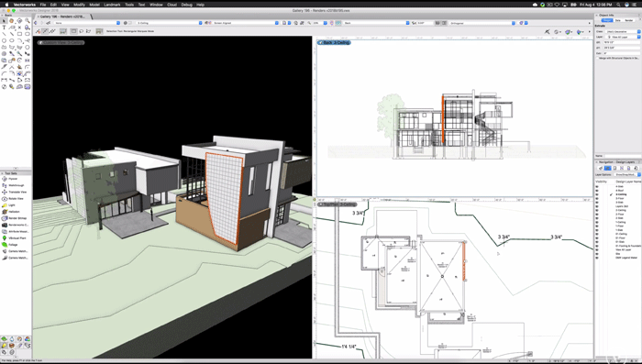Click the Top/Plan: 3-Ceiling pane label
Screen dimensions: 642x364
[337, 204]
